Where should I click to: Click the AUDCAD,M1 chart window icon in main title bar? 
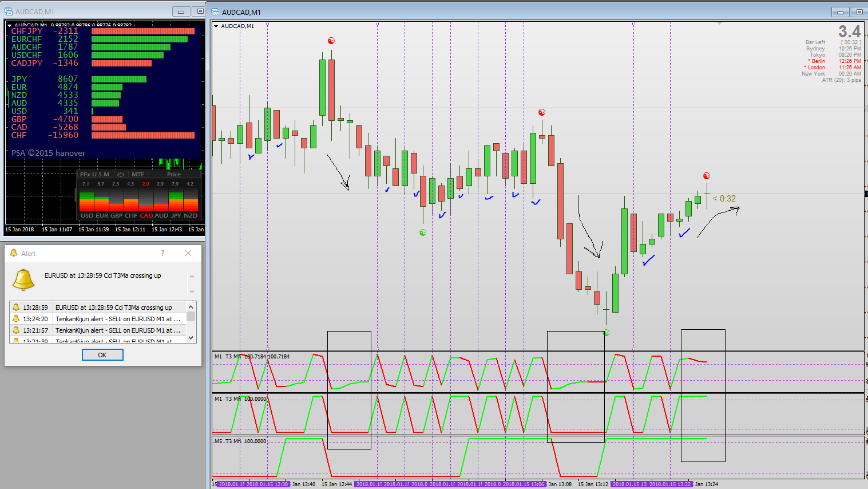pos(215,12)
